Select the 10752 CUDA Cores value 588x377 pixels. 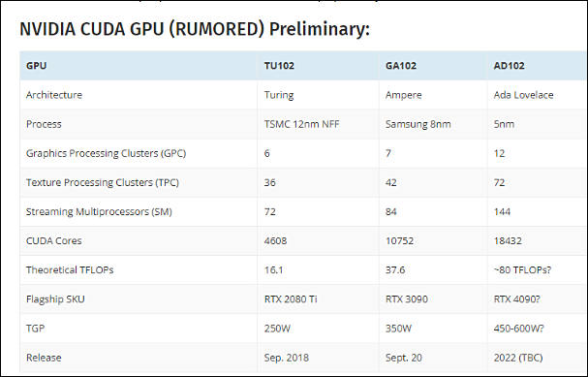pyautogui.click(x=399, y=240)
